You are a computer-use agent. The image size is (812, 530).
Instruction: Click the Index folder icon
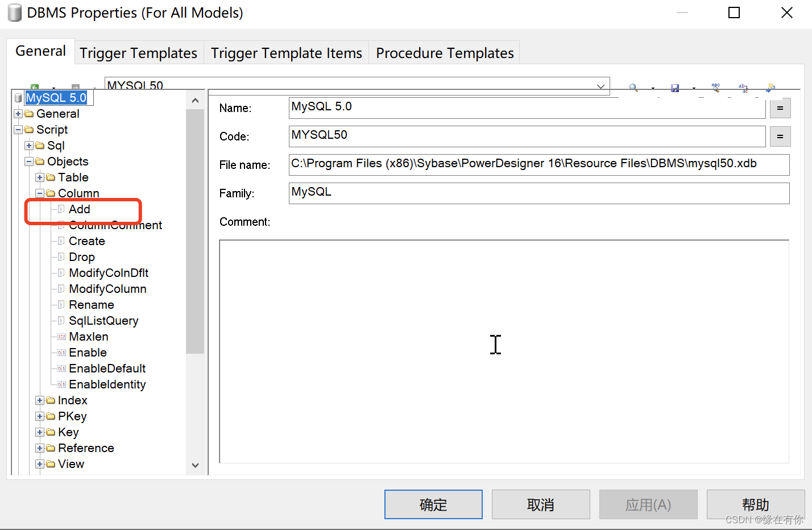tap(51, 400)
